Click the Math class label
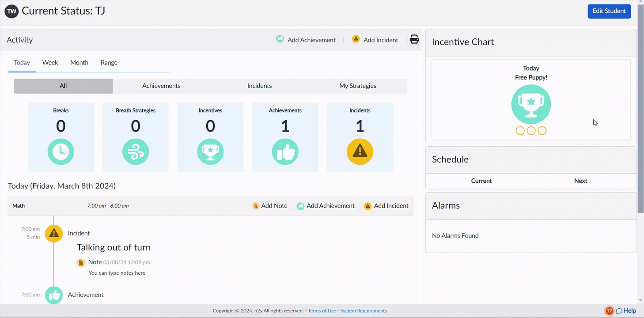This screenshot has width=644, height=318. 19,206
